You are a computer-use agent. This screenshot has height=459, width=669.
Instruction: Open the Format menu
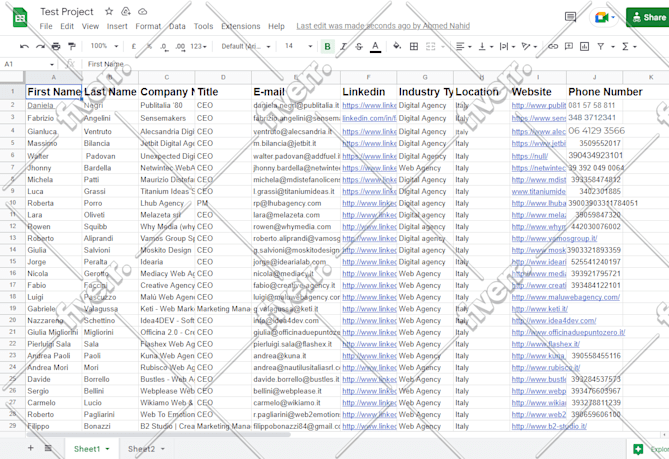tap(148, 26)
